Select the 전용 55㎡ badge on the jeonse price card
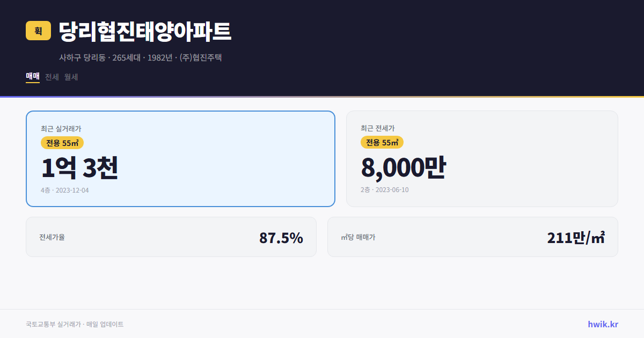Viewport: 644px width, 338px height. click(x=382, y=142)
